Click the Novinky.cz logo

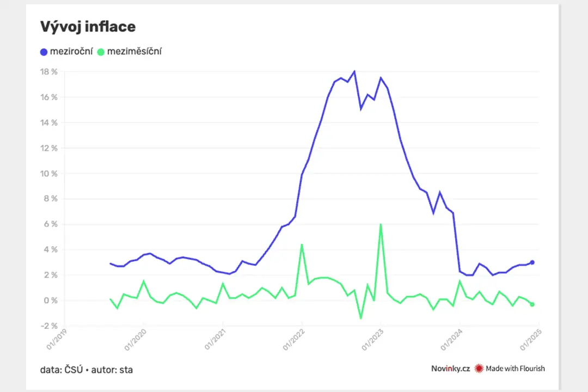[x=450, y=369]
